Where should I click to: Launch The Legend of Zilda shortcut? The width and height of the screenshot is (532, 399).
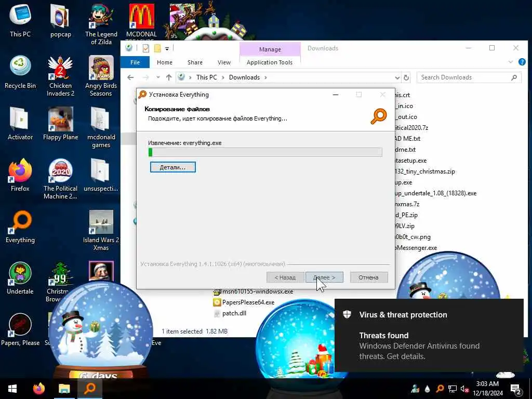point(101,24)
